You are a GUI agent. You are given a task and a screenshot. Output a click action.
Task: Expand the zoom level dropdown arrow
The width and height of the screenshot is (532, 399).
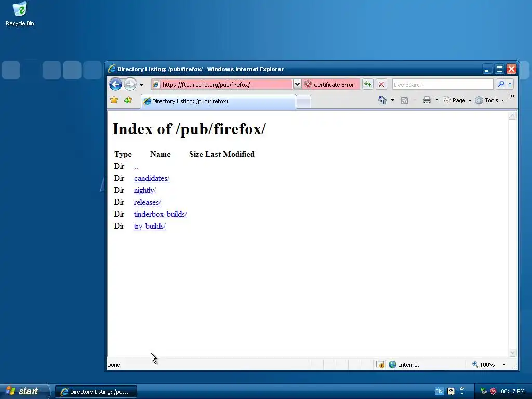pos(504,364)
